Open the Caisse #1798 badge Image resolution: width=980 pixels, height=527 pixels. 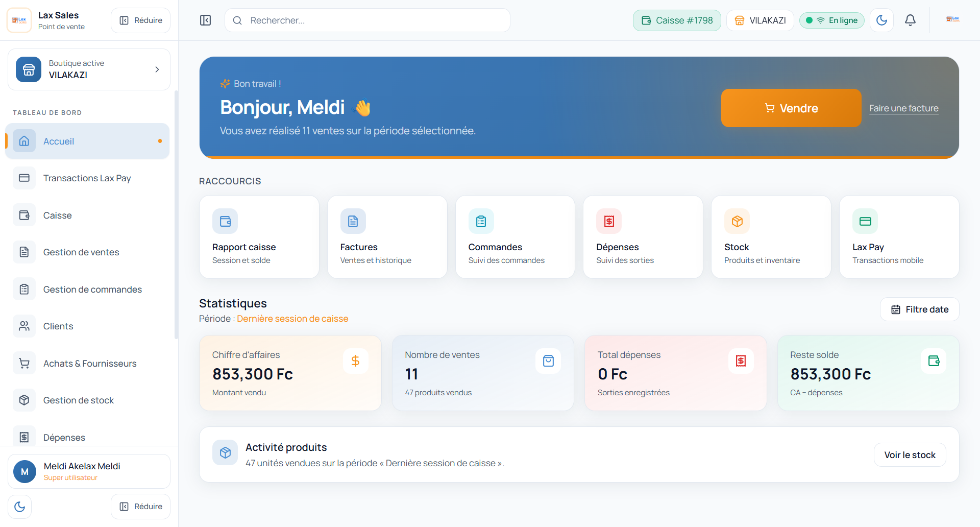click(x=677, y=20)
